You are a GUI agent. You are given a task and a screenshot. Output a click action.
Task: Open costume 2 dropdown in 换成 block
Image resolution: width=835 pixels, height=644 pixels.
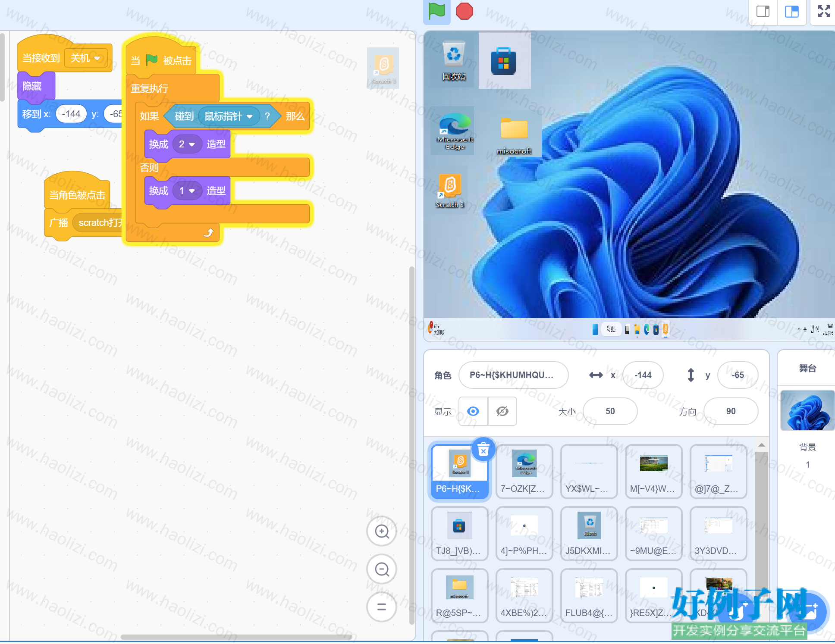187,144
